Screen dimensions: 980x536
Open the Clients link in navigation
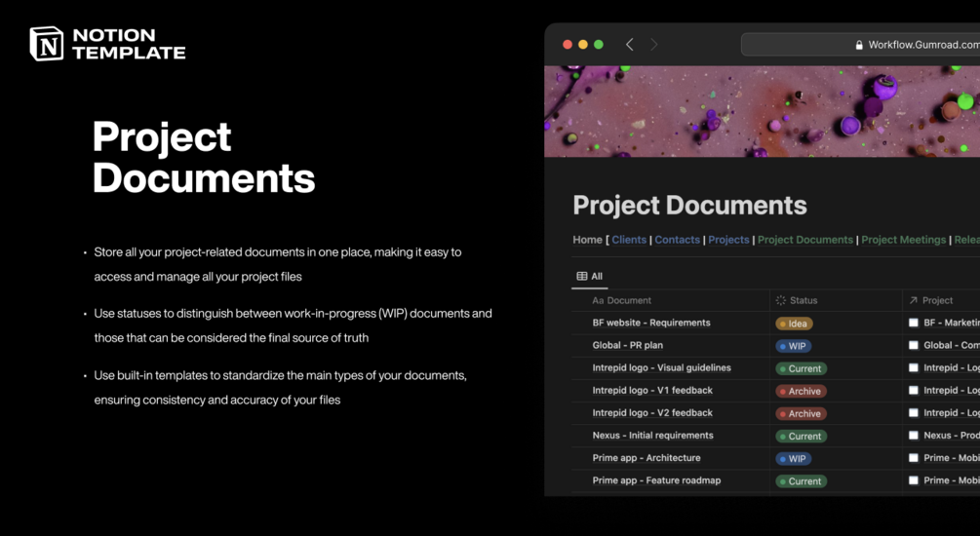point(629,240)
